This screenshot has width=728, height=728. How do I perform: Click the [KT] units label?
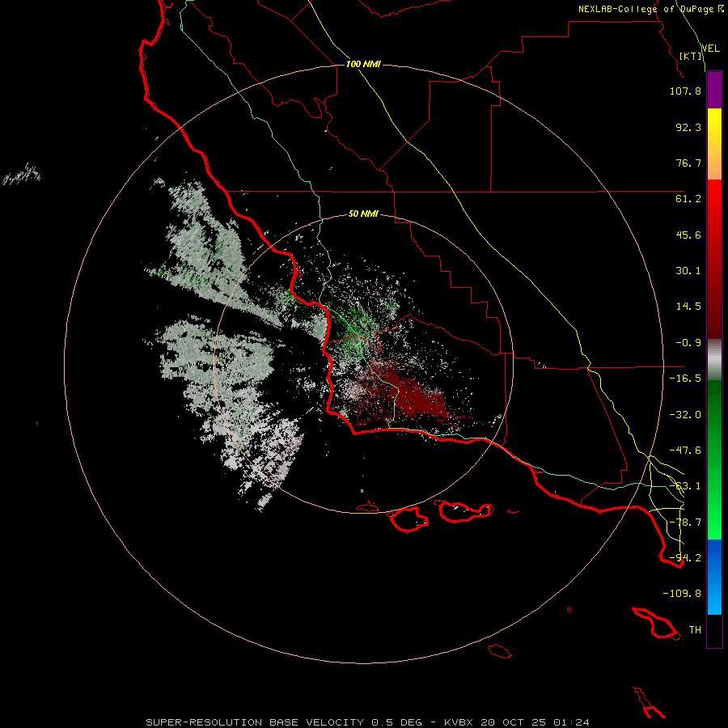tap(690, 56)
